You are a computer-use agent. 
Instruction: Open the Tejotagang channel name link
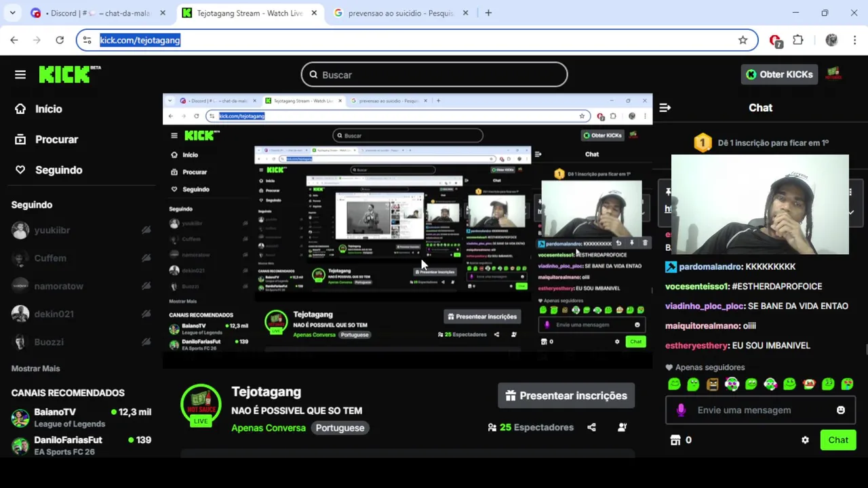pyautogui.click(x=266, y=392)
